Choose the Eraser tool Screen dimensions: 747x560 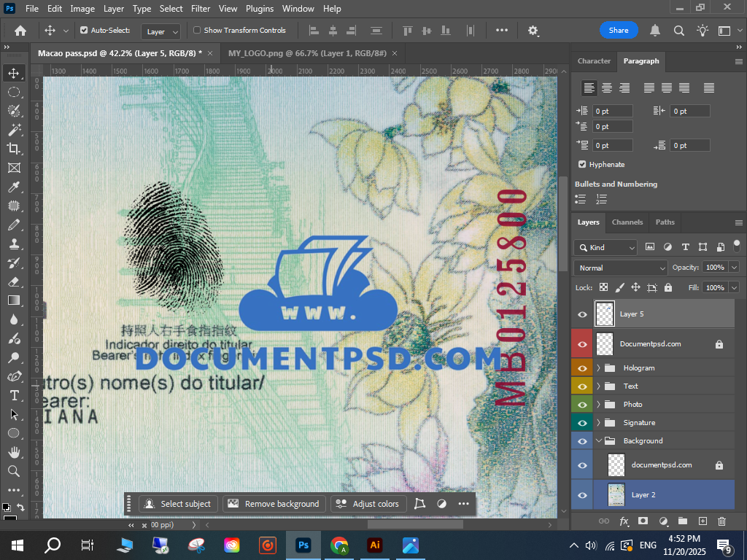(x=14, y=281)
